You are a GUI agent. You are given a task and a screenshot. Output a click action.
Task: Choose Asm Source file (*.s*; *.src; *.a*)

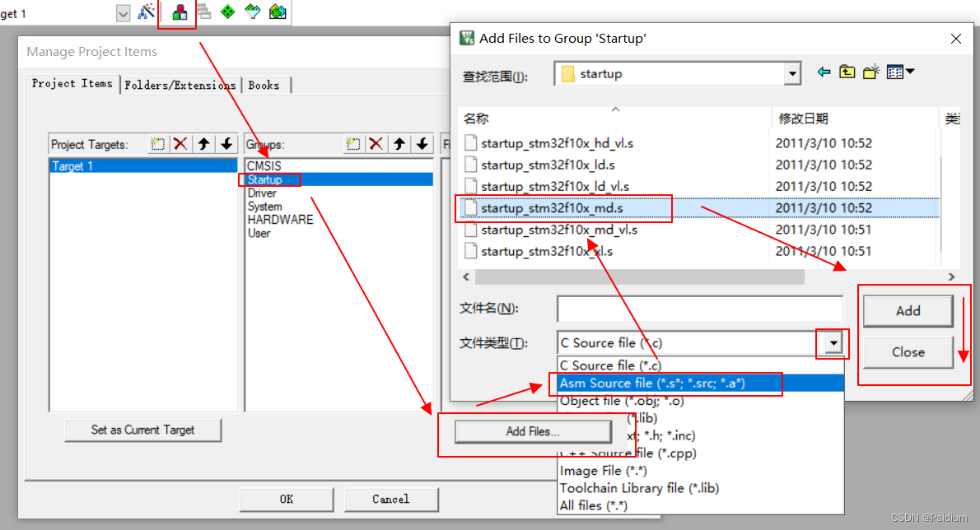700,384
